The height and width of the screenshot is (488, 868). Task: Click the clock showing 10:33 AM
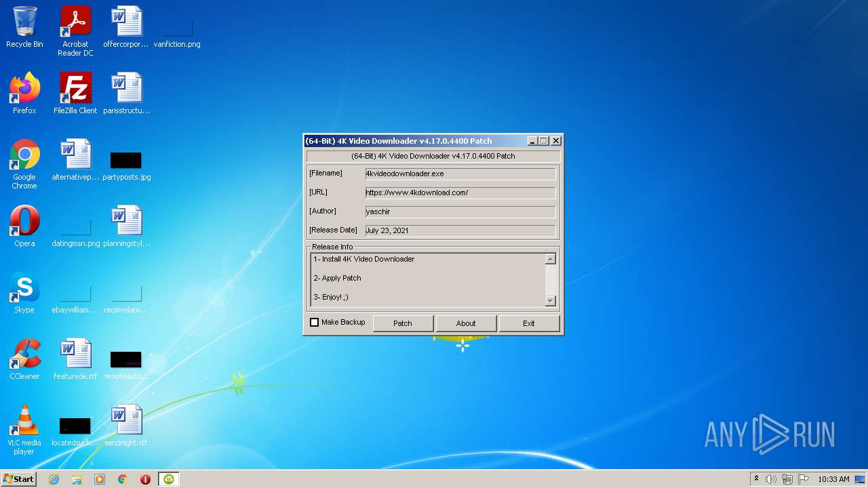(833, 479)
